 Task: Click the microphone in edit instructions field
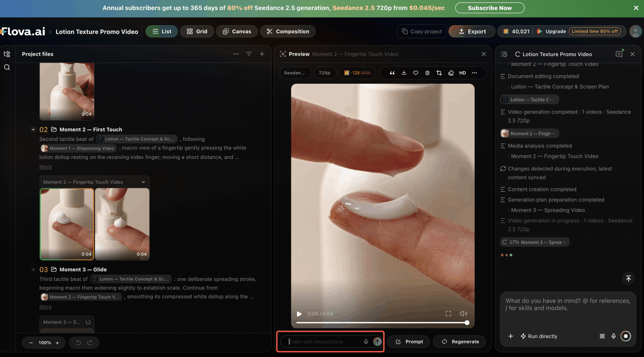[366, 342]
